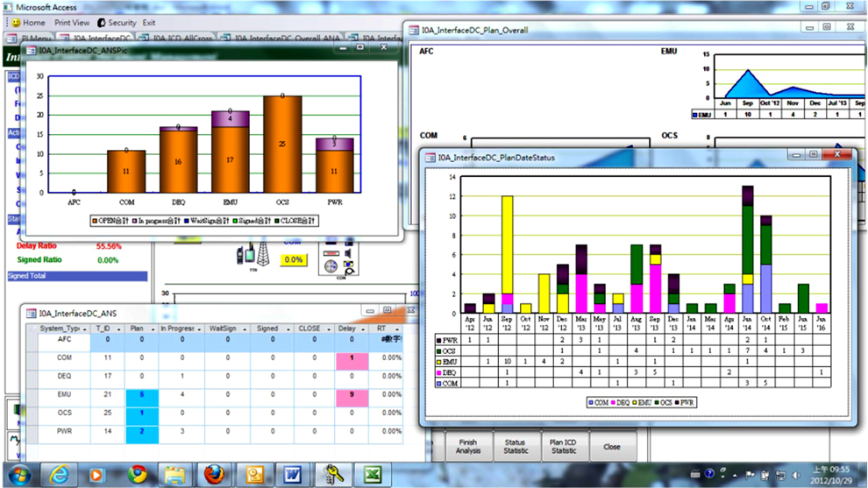
Task: Open Outlook from the taskbar
Action: [254, 475]
